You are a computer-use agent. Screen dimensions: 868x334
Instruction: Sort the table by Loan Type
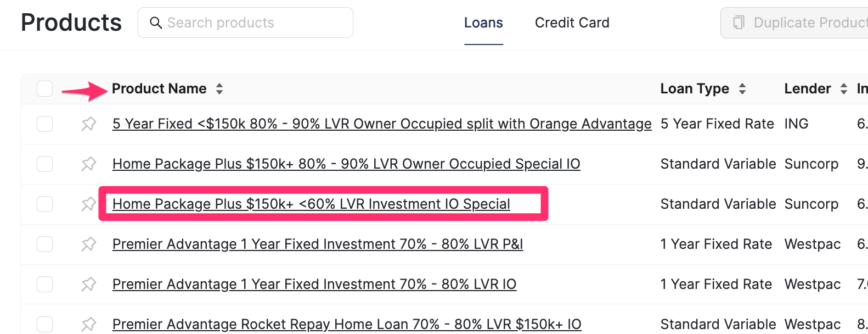742,88
